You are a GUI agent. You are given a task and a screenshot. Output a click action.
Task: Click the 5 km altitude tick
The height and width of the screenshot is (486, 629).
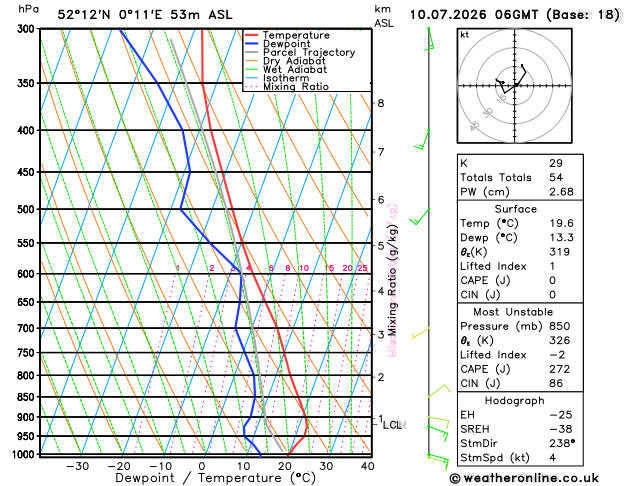[381, 245]
